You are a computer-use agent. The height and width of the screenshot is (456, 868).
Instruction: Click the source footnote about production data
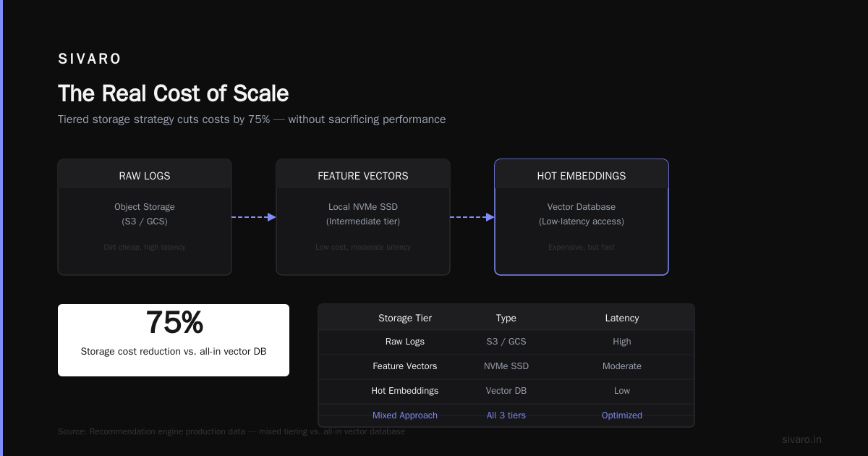(x=231, y=431)
